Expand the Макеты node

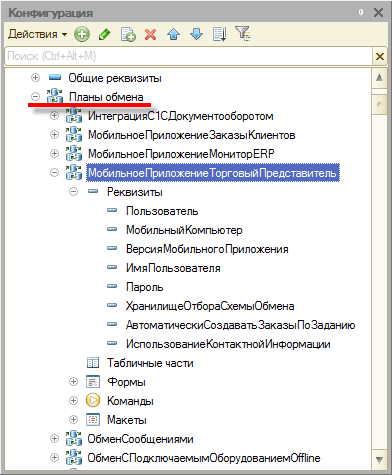(73, 420)
